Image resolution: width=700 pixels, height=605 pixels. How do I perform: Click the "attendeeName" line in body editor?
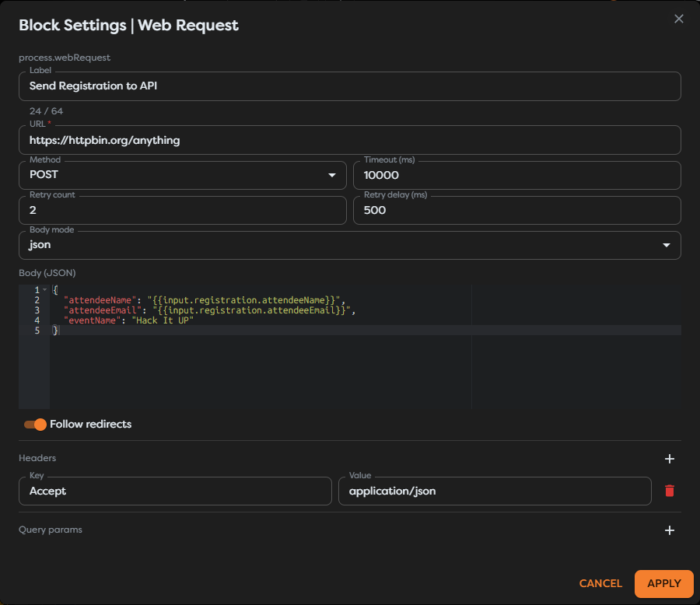pyautogui.click(x=205, y=300)
